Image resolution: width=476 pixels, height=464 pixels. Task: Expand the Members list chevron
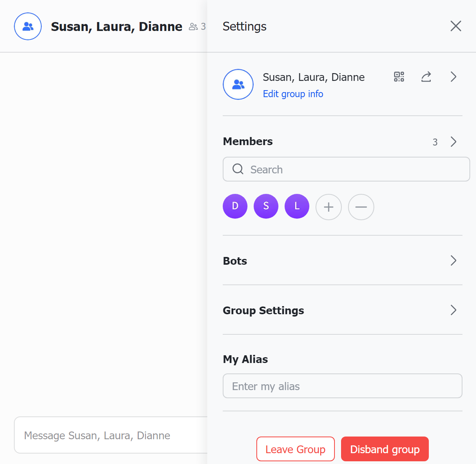(454, 142)
